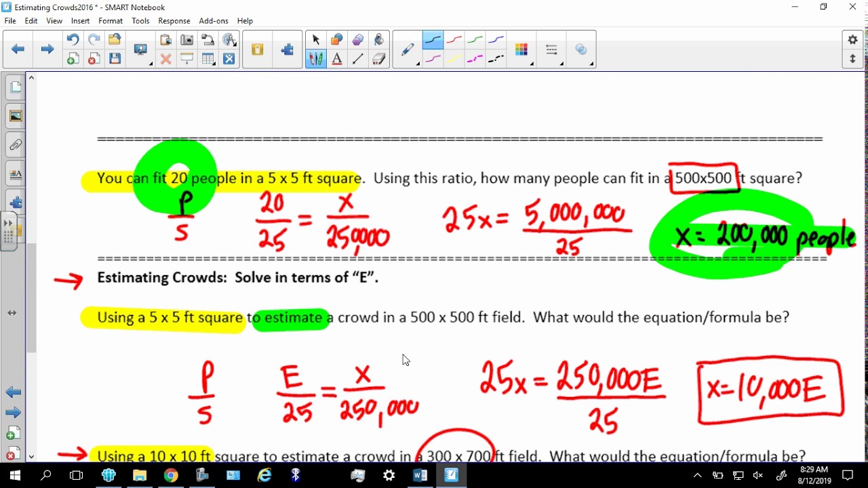Choose the Regular Polygons tool

point(357,40)
